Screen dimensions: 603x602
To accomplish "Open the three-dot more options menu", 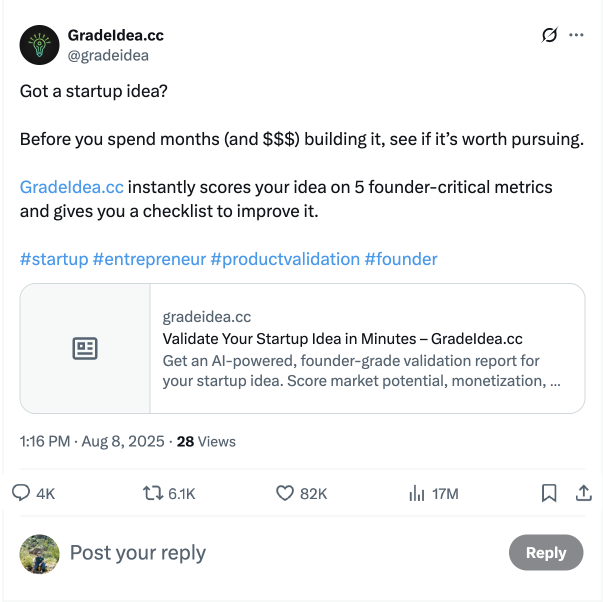I will click(576, 35).
